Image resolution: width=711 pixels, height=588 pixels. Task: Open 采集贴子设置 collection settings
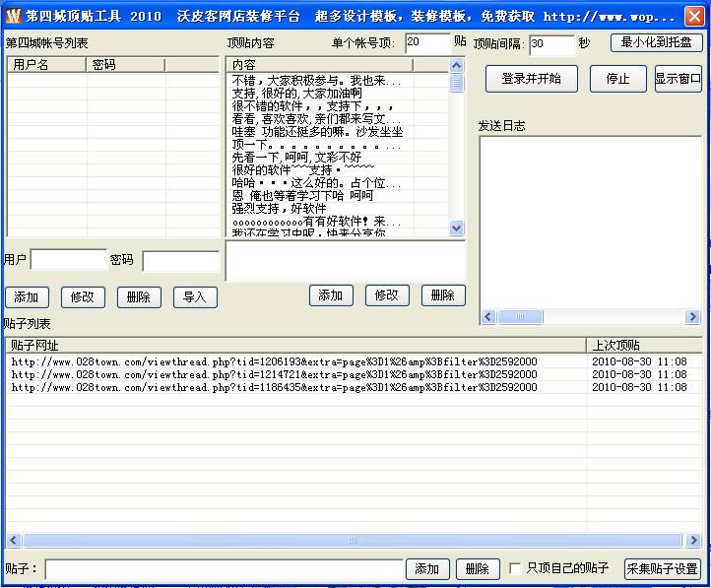[662, 569]
